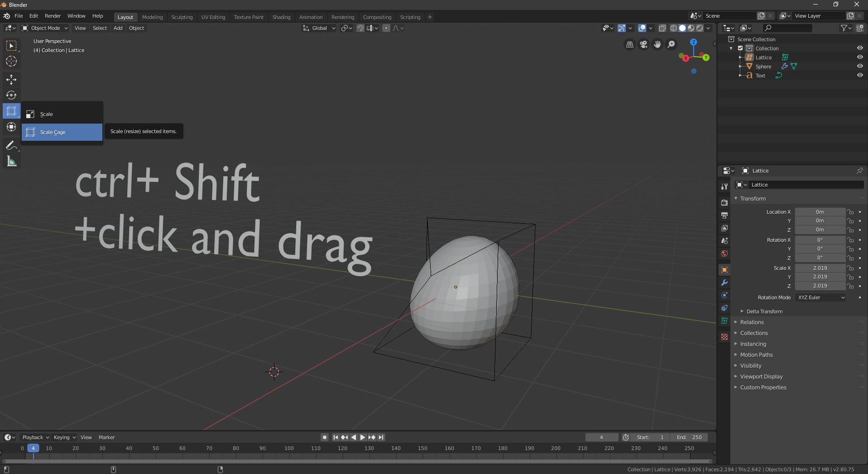The height and width of the screenshot is (474, 868).
Task: Open the Global orientation dropdown
Action: tap(319, 28)
